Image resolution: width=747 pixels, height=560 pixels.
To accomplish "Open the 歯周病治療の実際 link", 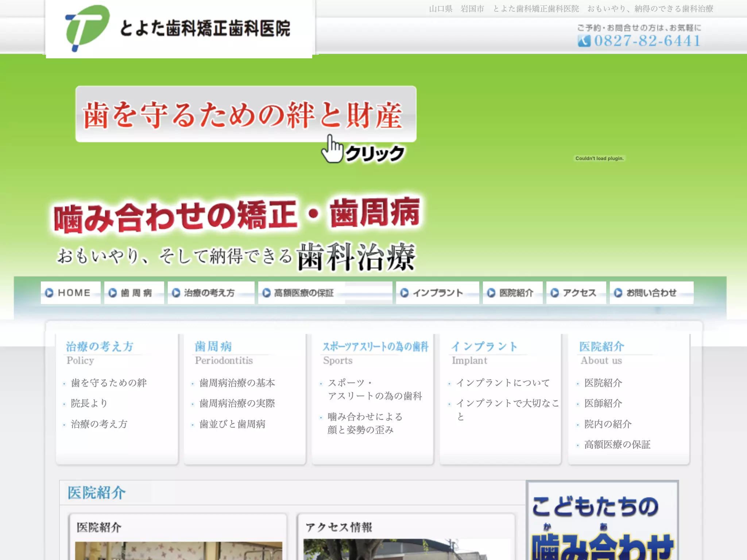I will click(237, 403).
